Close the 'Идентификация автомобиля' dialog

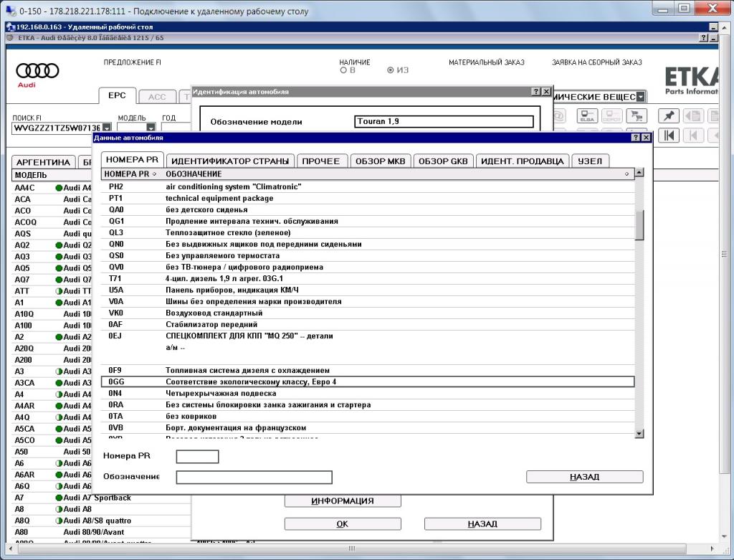click(546, 92)
